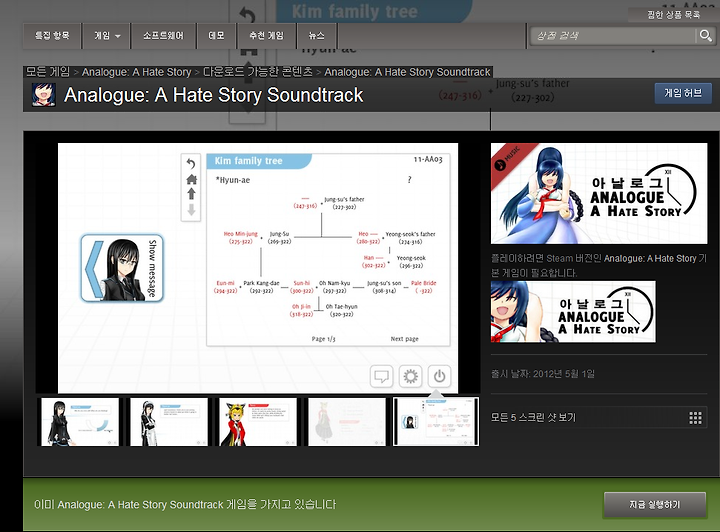
Task: Open 다운로드 가능한 콘텐츠 breadcrumb link
Action: [x=258, y=72]
